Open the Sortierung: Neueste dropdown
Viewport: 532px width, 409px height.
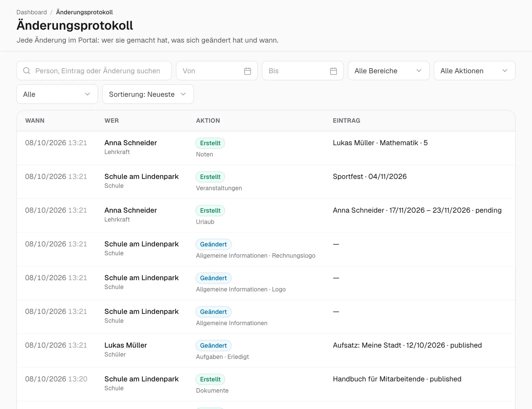point(148,94)
